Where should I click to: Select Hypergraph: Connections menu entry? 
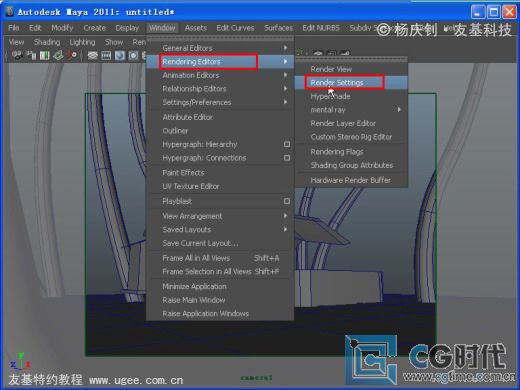point(204,158)
